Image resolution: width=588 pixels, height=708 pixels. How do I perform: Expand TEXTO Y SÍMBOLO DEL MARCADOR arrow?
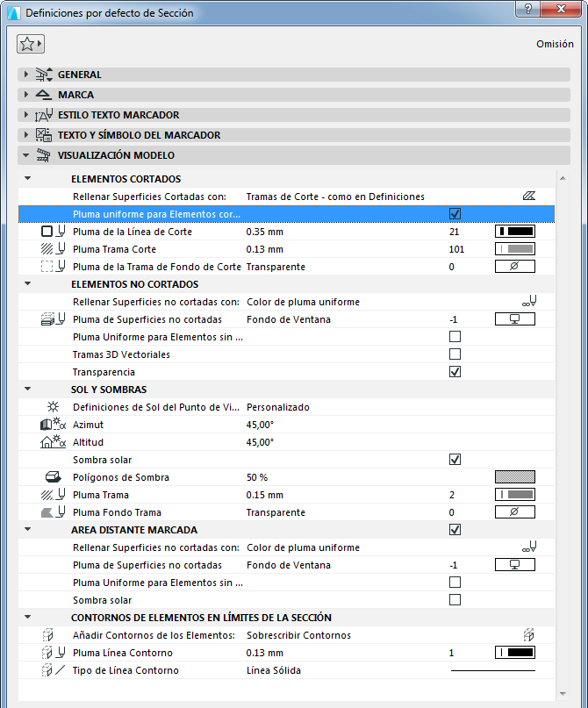[25, 135]
